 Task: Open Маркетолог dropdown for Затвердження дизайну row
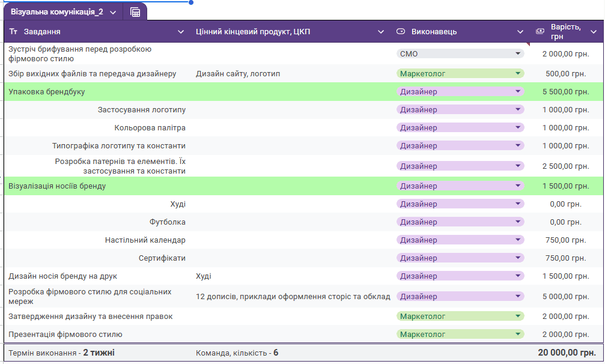tap(460, 316)
